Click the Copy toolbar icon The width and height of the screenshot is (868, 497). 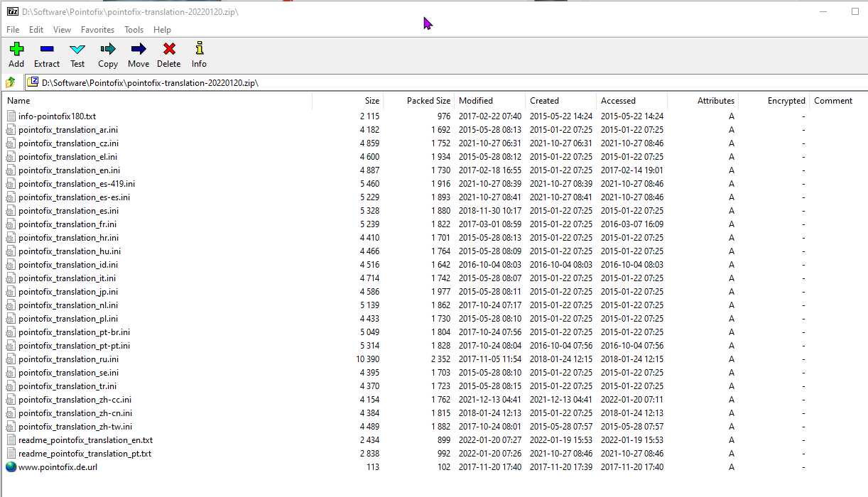click(108, 49)
